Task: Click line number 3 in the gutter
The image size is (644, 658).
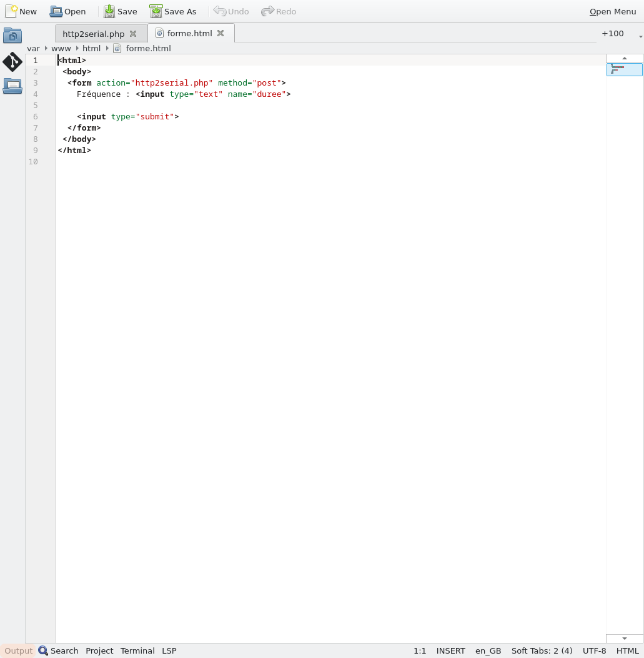Action: click(36, 82)
